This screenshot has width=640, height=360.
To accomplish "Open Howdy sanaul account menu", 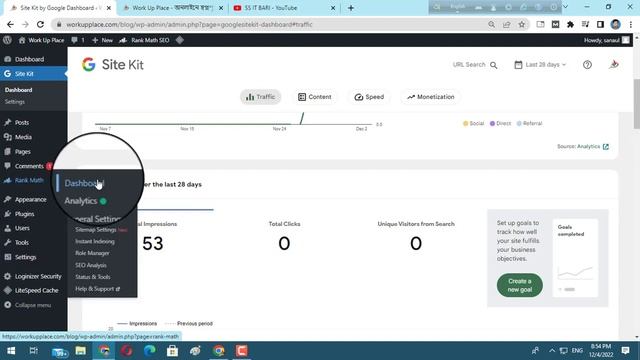I will (x=607, y=40).
